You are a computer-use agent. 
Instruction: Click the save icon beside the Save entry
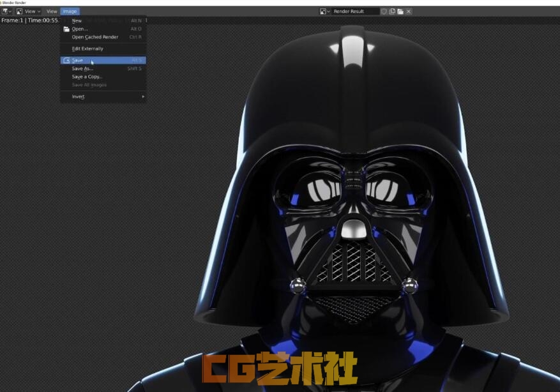pos(66,61)
